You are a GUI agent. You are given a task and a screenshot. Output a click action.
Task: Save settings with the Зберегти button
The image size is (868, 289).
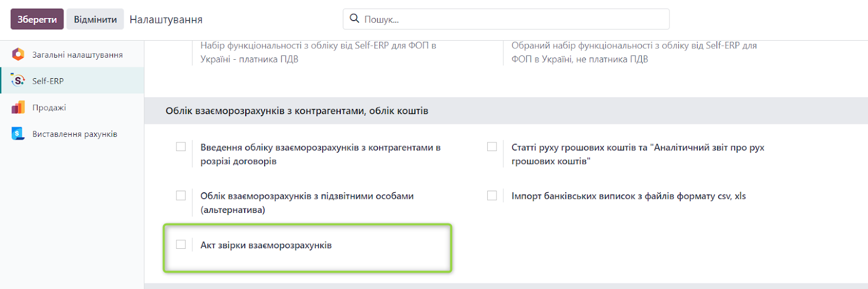37,19
